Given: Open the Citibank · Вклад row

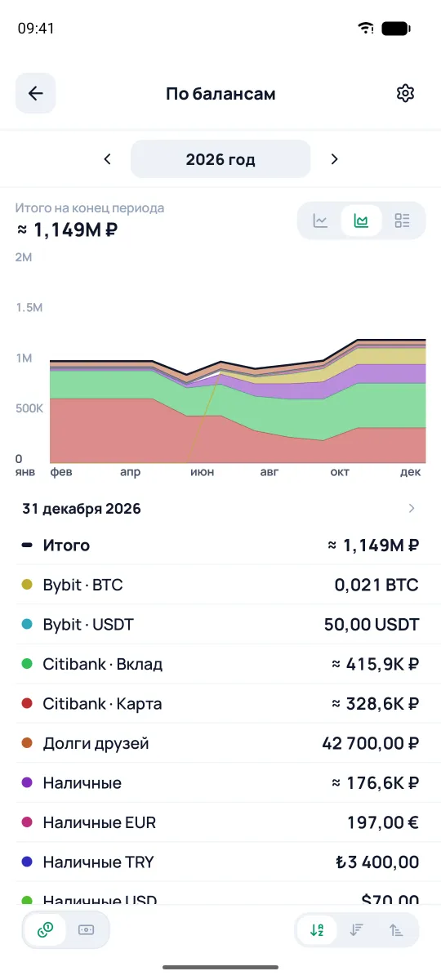Looking at the screenshot, I should (220, 664).
